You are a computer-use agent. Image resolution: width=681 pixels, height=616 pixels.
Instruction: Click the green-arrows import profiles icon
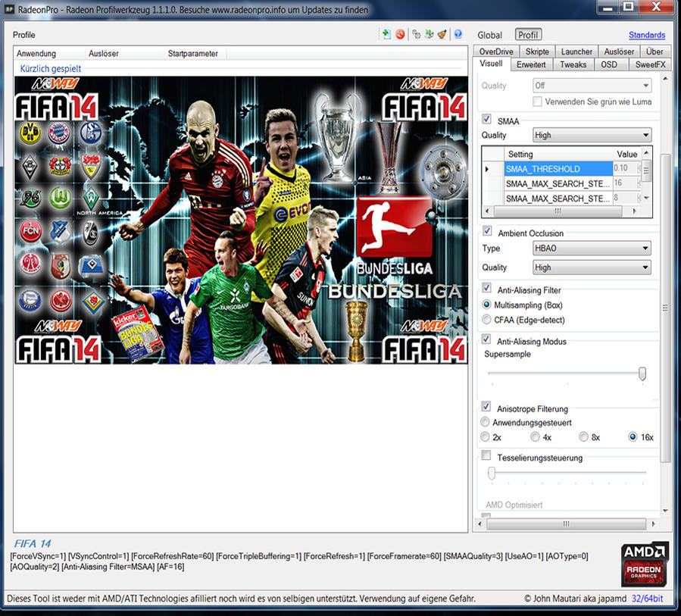click(429, 34)
